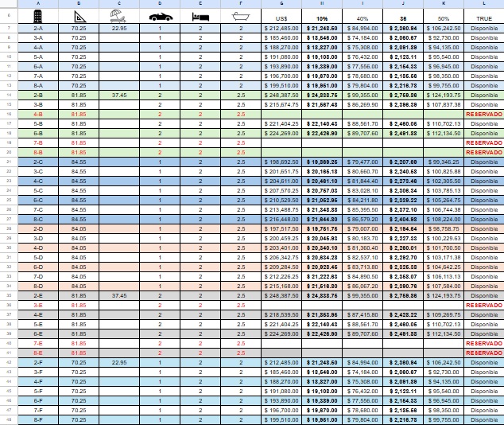
Task: Click the US$ price header cell
Action: (x=281, y=17)
